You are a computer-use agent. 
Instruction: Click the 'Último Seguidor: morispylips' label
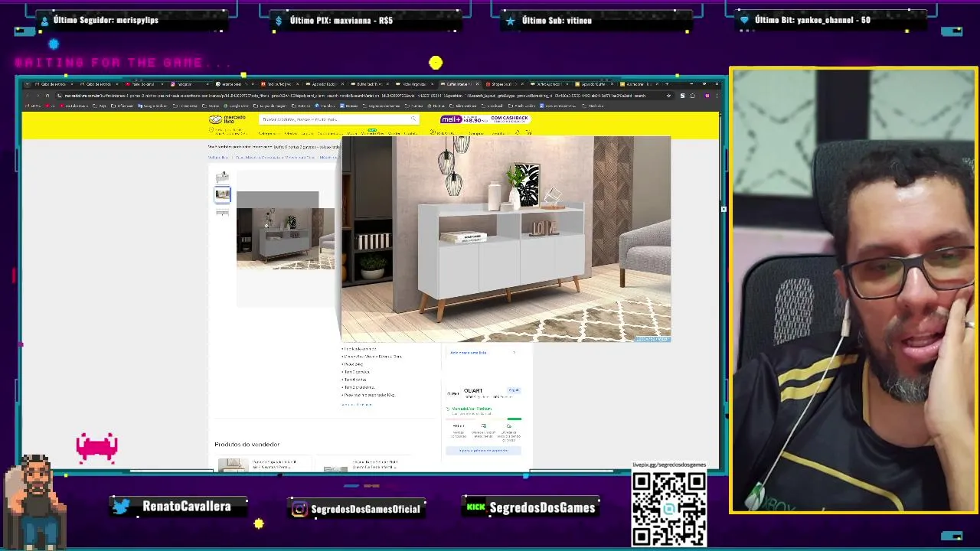[106, 20]
